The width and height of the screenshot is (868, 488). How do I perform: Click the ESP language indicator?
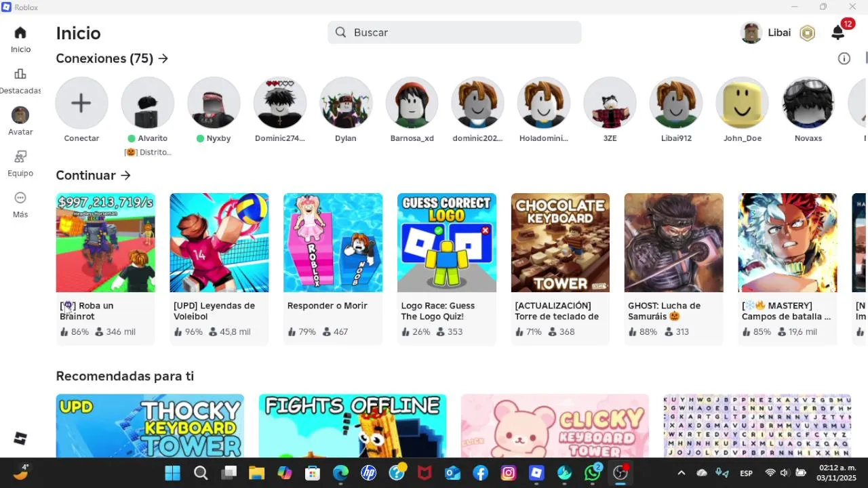point(746,473)
